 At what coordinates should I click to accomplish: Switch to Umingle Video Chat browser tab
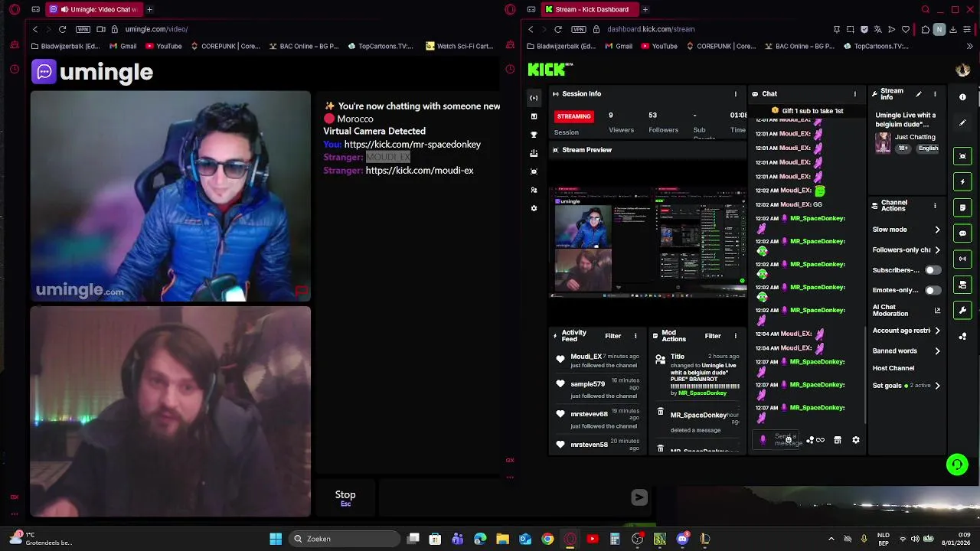[x=93, y=9]
